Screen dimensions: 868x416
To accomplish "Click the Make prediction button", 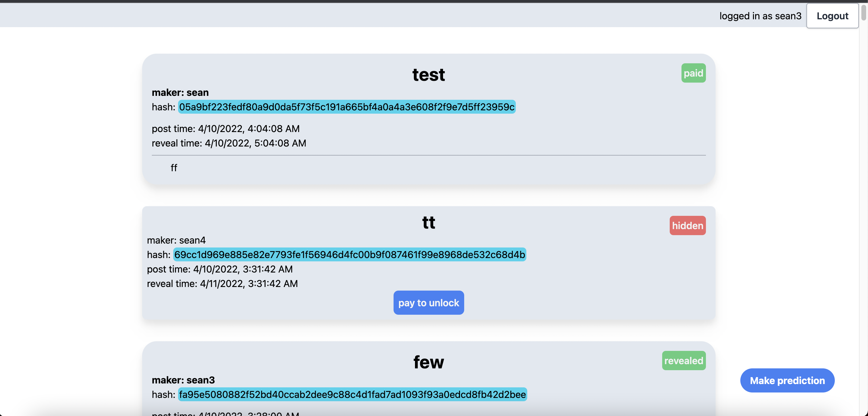I will [787, 380].
